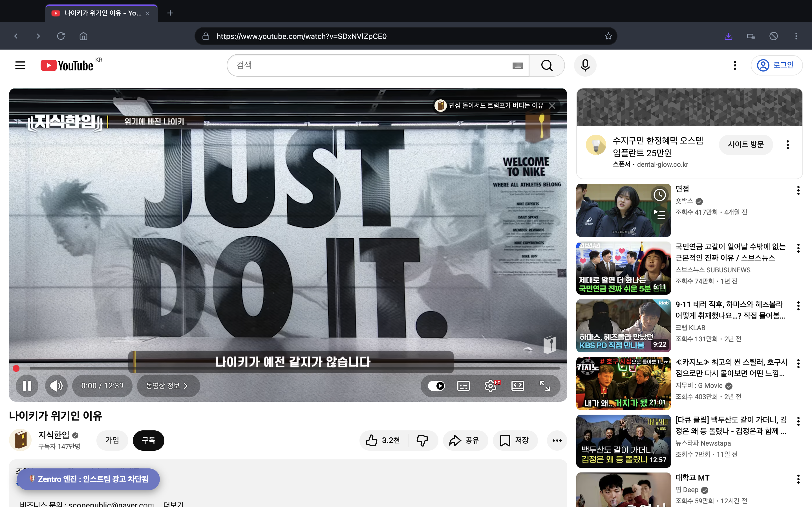Toggle autoplay switch in player
This screenshot has height=507, width=812.
(x=436, y=386)
